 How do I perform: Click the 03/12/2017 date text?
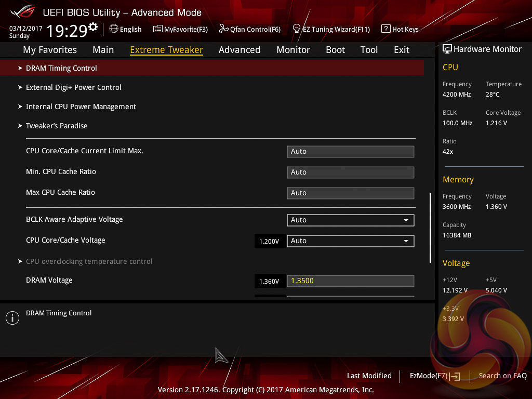pos(26,29)
